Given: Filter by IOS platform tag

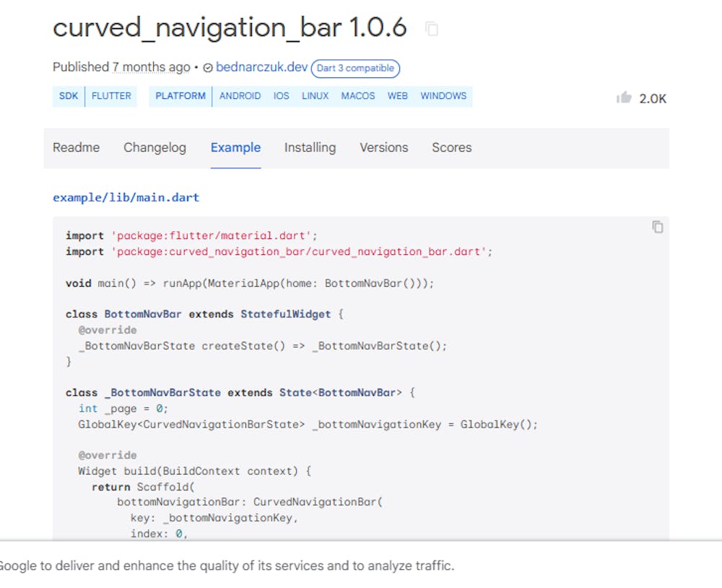Looking at the screenshot, I should tap(282, 96).
